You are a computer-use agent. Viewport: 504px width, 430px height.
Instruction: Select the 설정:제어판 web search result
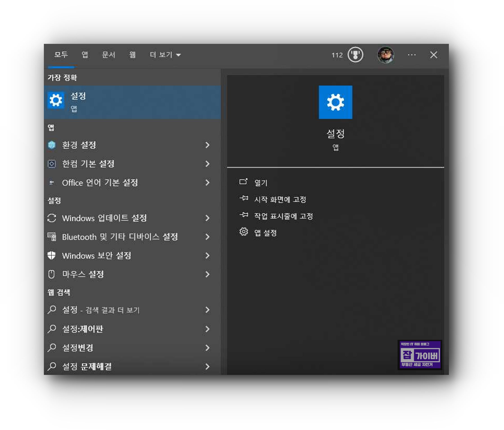coord(83,329)
